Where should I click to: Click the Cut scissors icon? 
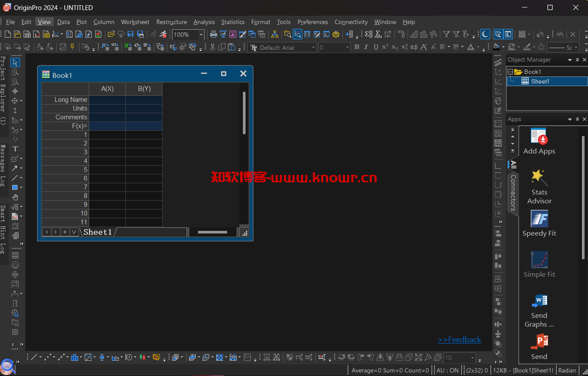tap(212, 47)
